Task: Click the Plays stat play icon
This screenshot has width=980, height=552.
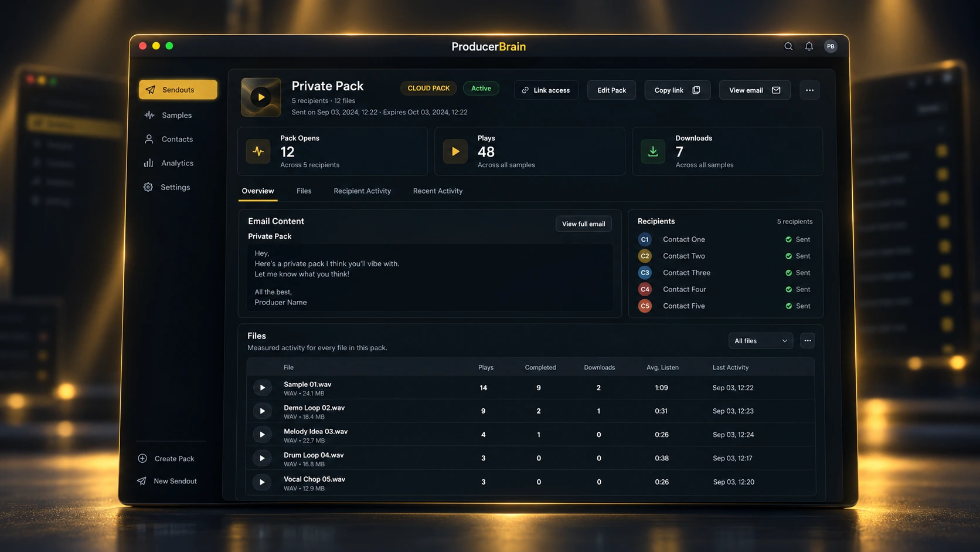Action: [455, 151]
